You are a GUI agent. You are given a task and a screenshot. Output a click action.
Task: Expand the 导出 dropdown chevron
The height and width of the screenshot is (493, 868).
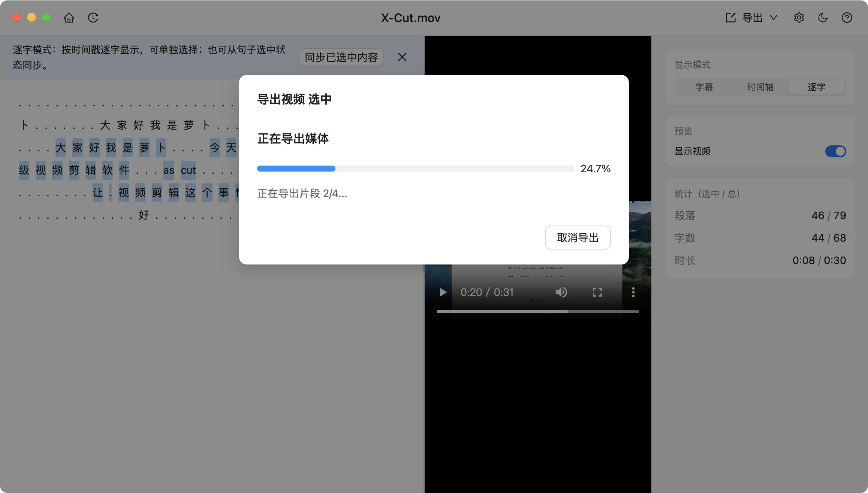coord(773,18)
